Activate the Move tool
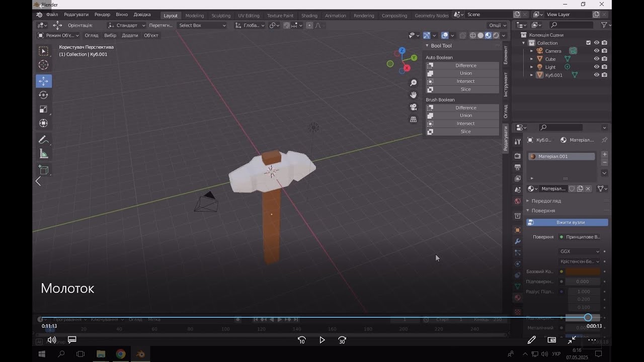Image resolution: width=644 pixels, height=362 pixels. 44,81
